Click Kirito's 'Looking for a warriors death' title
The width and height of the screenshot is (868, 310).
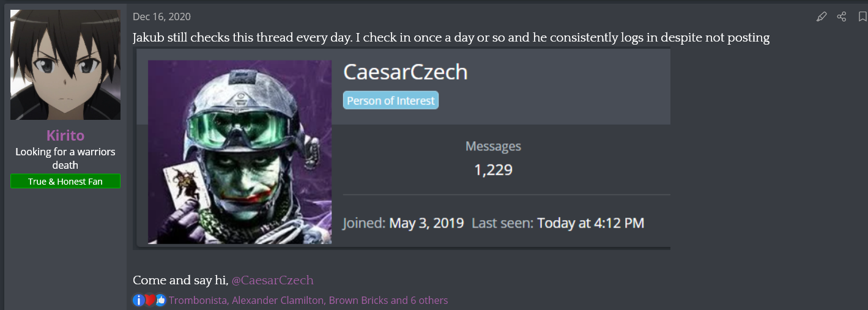[x=65, y=158]
